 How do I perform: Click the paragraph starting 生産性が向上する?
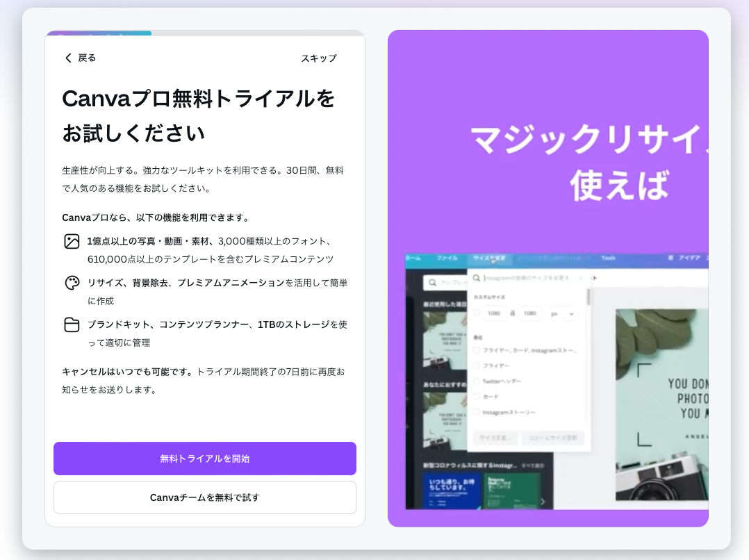(x=203, y=179)
